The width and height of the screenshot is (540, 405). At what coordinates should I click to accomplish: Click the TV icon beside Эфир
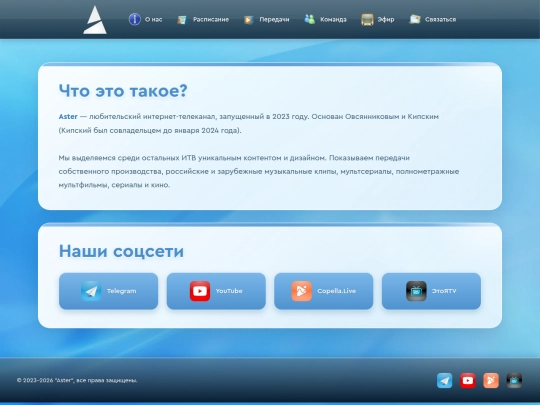pyautogui.click(x=367, y=20)
